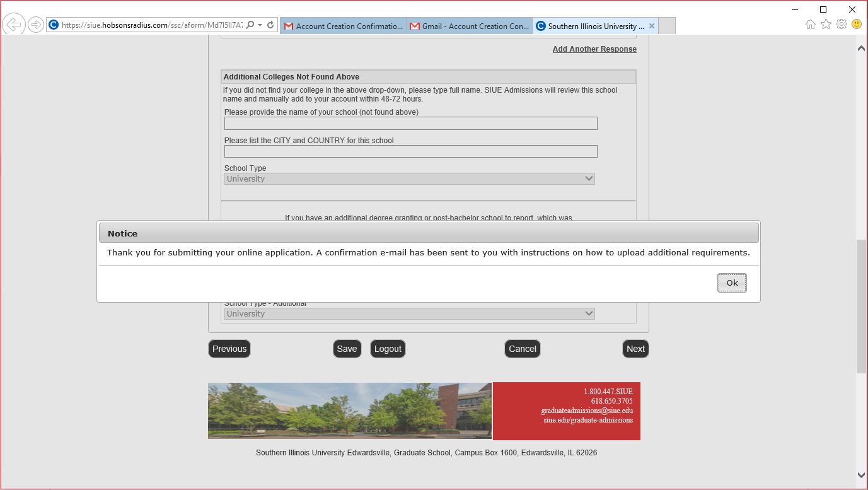This screenshot has height=490, width=868.
Task: Click the Next button
Action: [x=635, y=349]
